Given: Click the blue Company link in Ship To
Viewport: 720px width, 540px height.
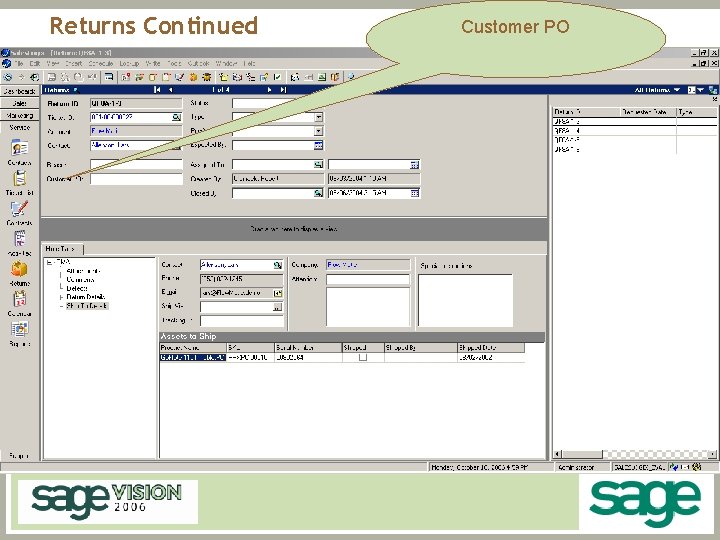Looking at the screenshot, I should coord(342,265).
